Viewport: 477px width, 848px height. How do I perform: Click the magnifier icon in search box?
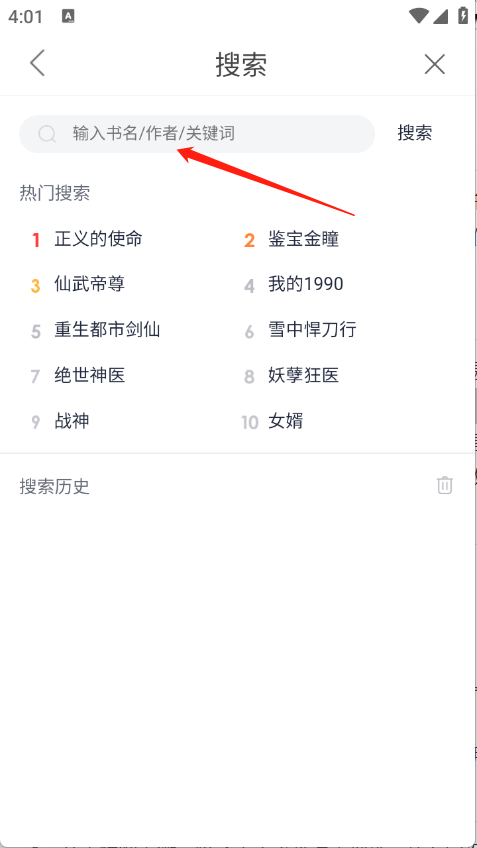click(47, 134)
